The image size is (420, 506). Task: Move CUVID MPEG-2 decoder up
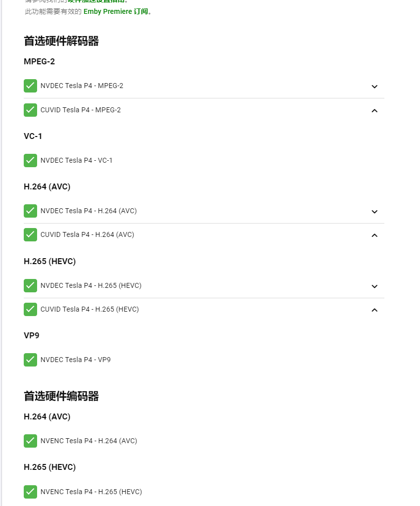click(374, 110)
